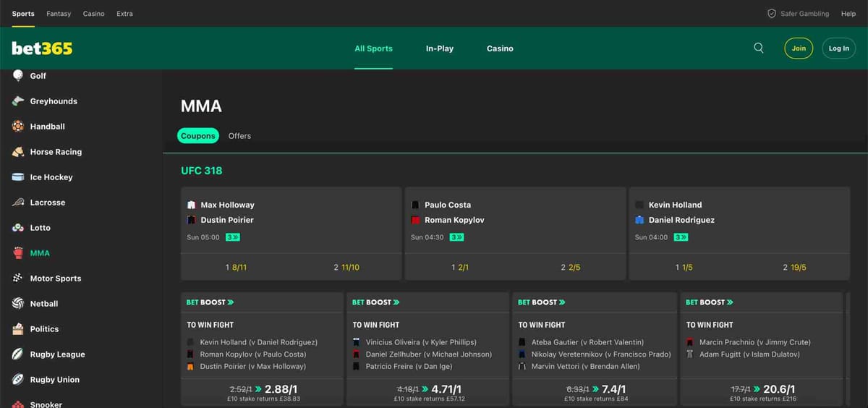868x408 pixels.
Task: Open Fantasy in the top bar
Action: tap(59, 14)
